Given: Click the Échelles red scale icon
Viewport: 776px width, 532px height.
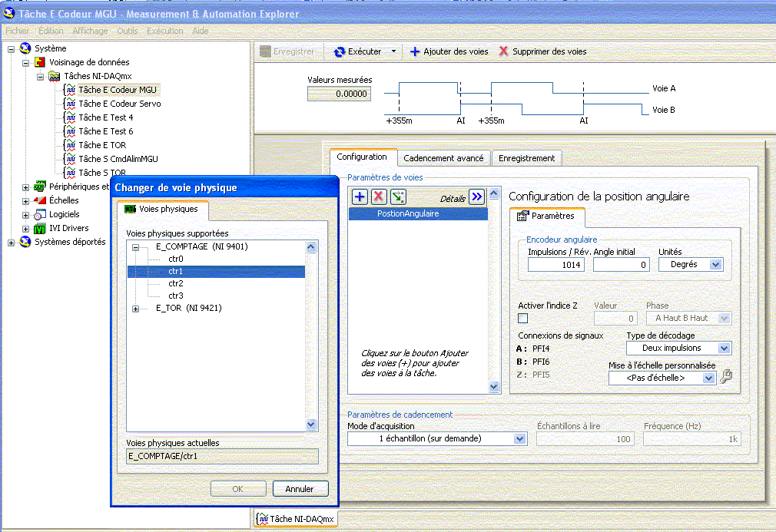Looking at the screenshot, I should (40, 200).
